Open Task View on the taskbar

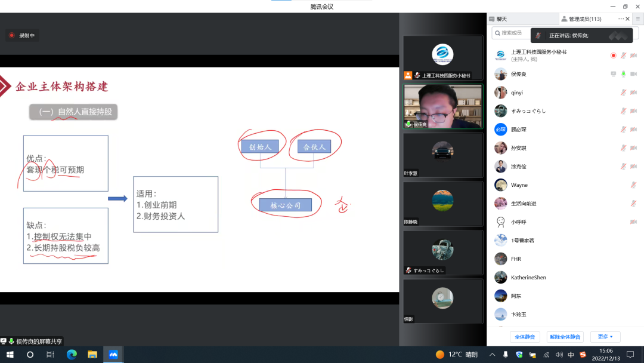[50, 355]
